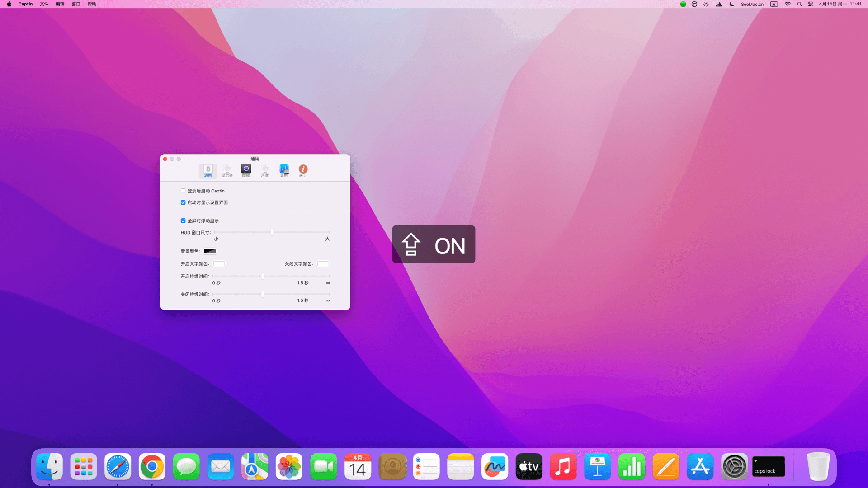Open the 关闭文字颜色 color well

tap(323, 264)
